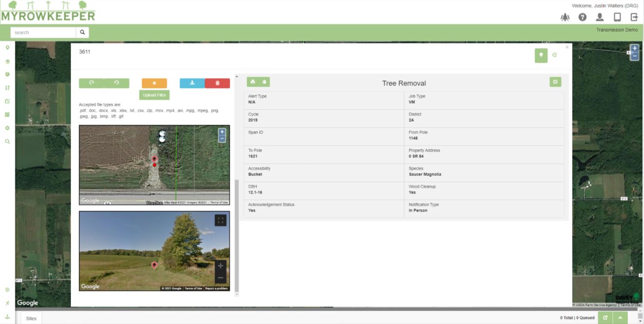The width and height of the screenshot is (644, 324).
Task: Click the Upload Files button
Action: click(154, 95)
